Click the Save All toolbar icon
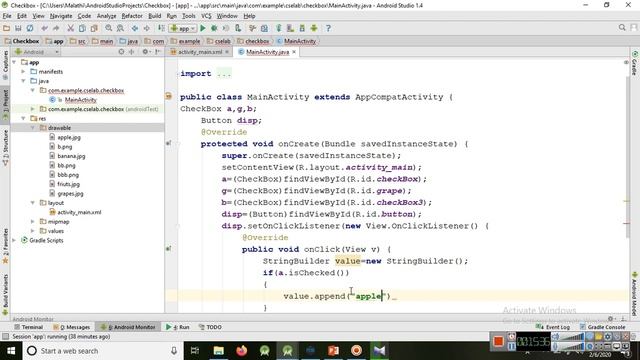 tap(18, 28)
